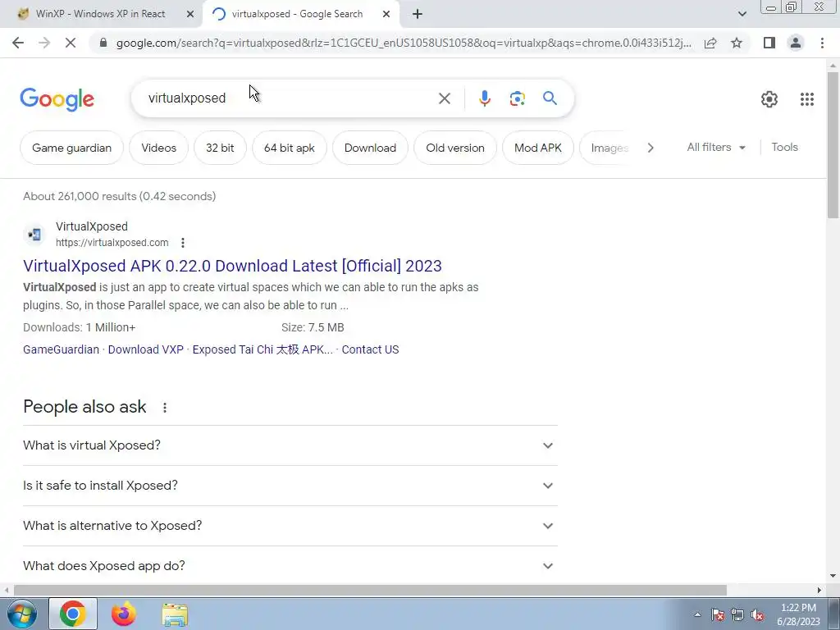Launch Firefox from the taskbar
The image size is (840, 630).
[x=124, y=614]
